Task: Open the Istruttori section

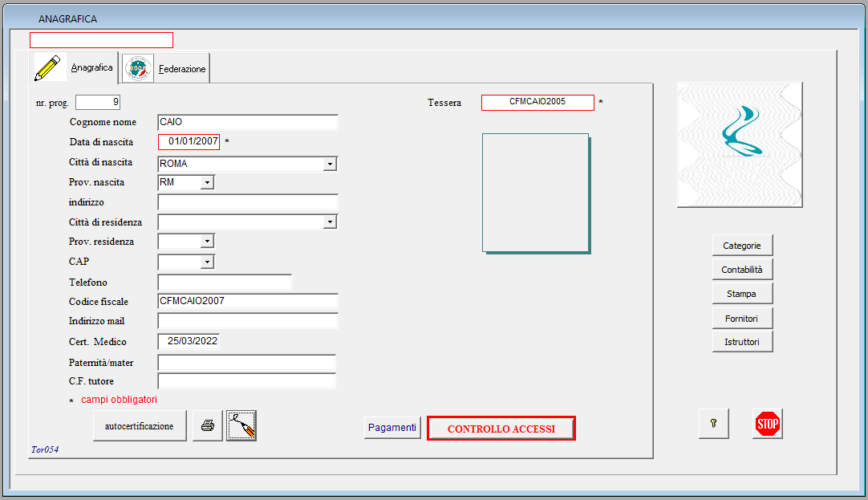Action: (742, 342)
